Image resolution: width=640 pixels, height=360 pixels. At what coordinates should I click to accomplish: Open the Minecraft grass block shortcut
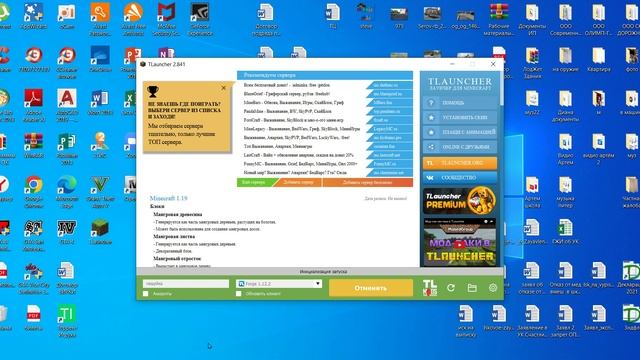(x=100, y=232)
